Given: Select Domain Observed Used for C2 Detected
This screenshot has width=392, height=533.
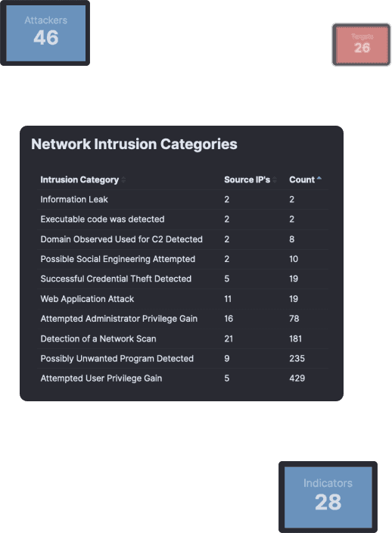Looking at the screenshot, I should [x=182, y=239].
